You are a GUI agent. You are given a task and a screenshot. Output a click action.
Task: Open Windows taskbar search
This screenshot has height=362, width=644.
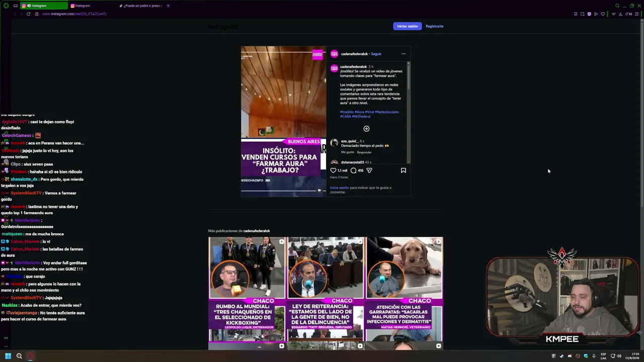(x=19, y=356)
